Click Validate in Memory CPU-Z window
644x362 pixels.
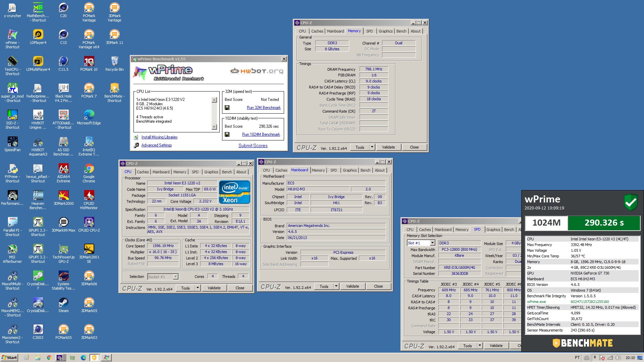388,147
